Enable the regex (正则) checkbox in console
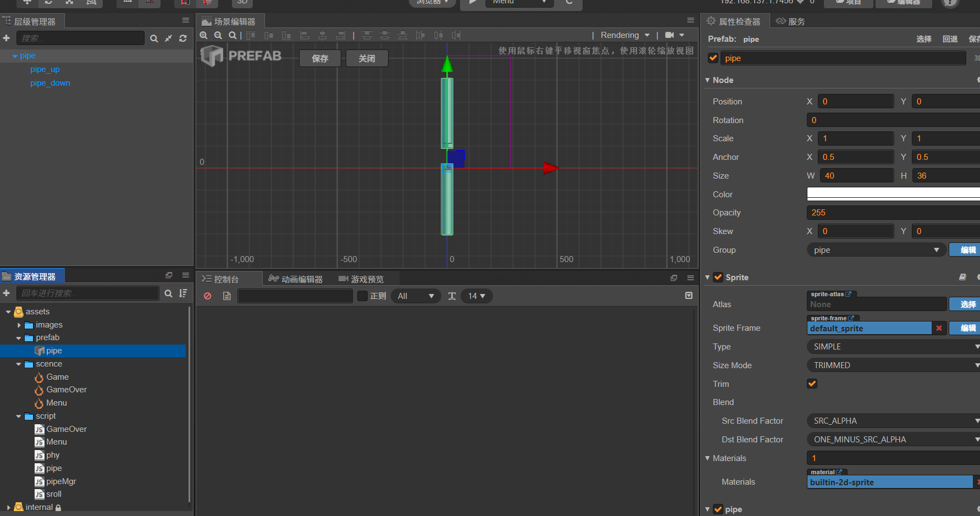980x516 pixels. point(362,296)
